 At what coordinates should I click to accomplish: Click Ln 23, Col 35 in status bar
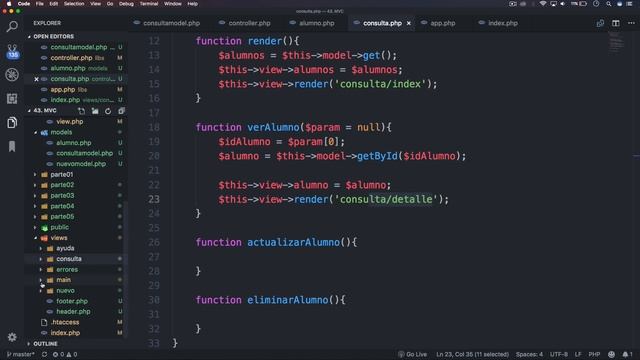(x=472, y=354)
